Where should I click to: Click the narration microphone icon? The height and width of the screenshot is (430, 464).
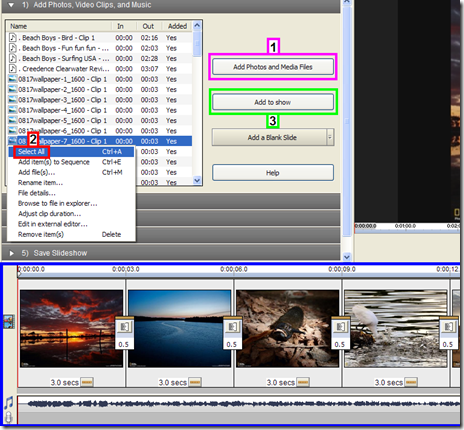coord(8,417)
